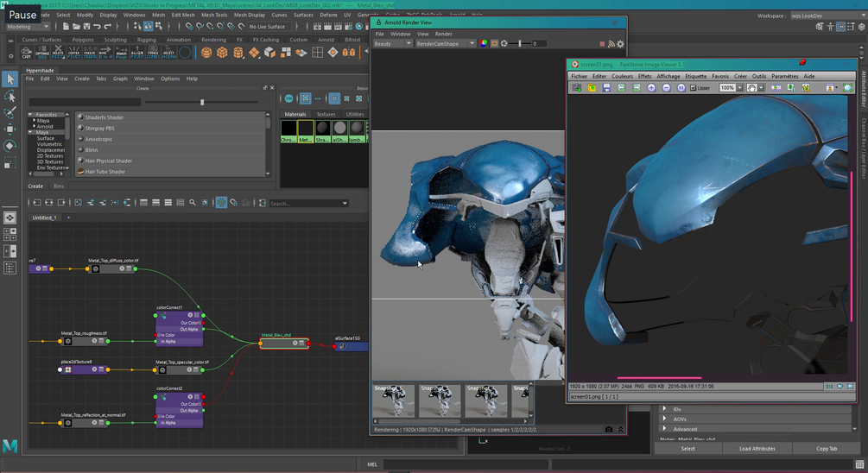
Task: Open Arnold Render View settings gear
Action: 620,44
